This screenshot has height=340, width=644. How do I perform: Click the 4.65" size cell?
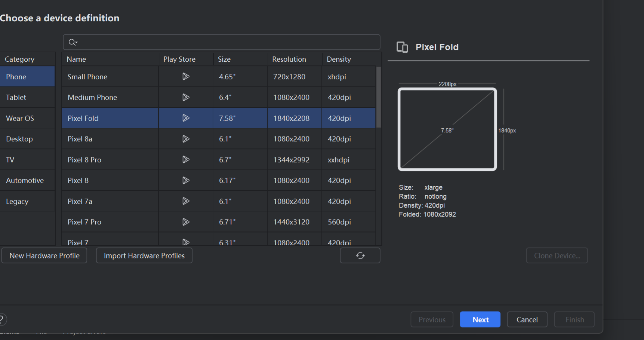240,77
